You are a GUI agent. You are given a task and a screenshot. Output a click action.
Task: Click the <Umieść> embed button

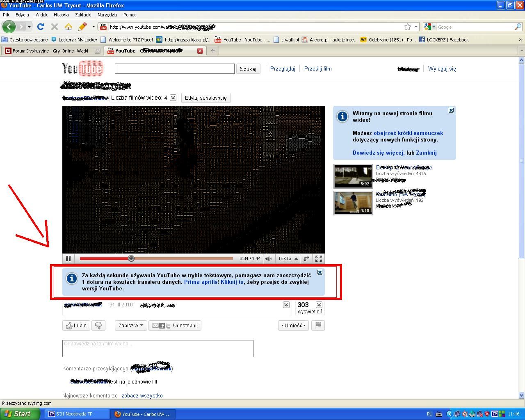[293, 325]
